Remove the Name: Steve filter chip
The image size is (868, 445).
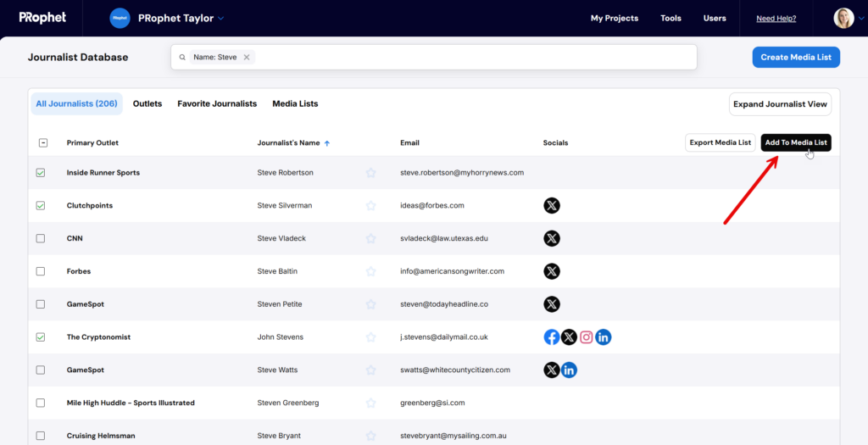247,57
